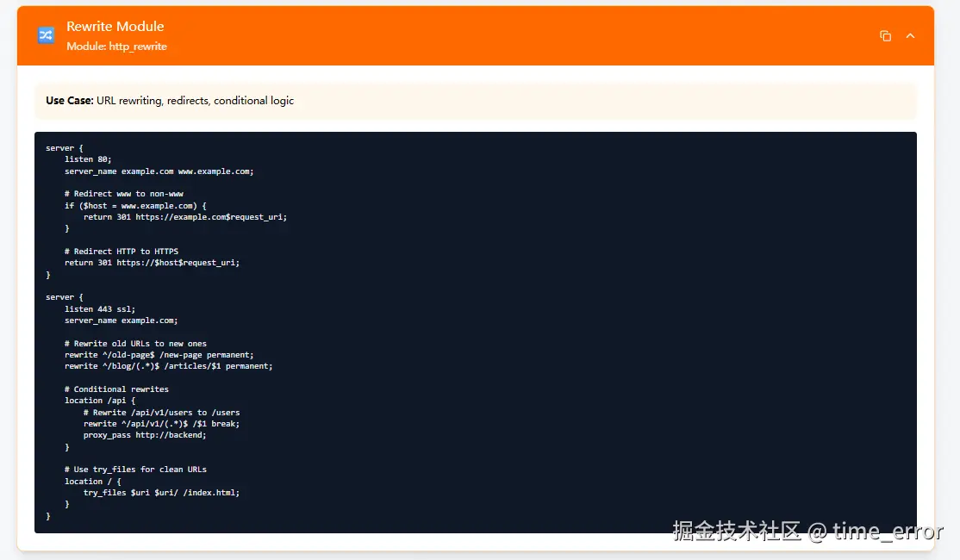Collapse the Rewrite Module card with the chevron
The image size is (960, 560).
tap(910, 35)
